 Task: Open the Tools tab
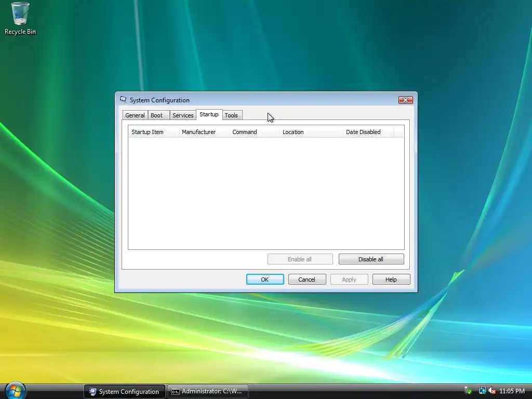[x=231, y=115]
